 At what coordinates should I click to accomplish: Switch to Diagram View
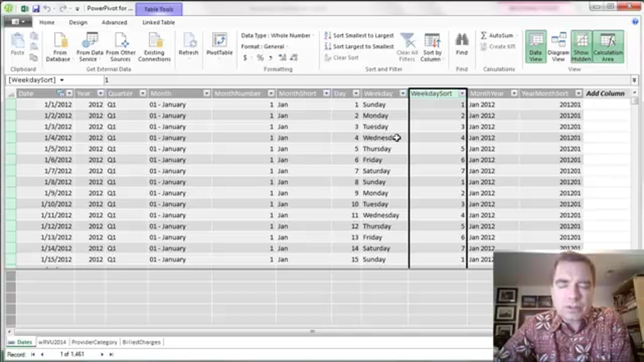(x=558, y=47)
